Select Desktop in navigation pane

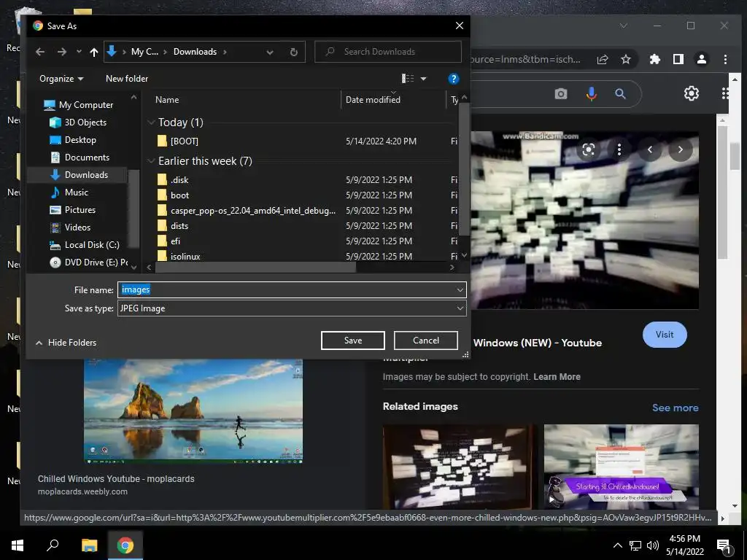(x=73, y=140)
